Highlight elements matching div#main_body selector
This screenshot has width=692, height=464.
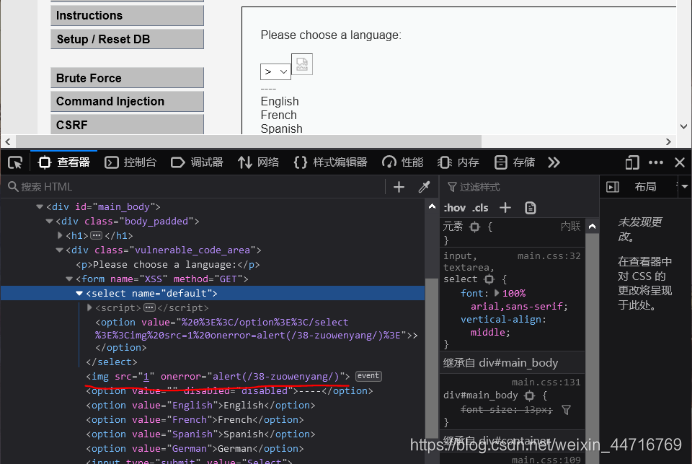click(x=530, y=396)
